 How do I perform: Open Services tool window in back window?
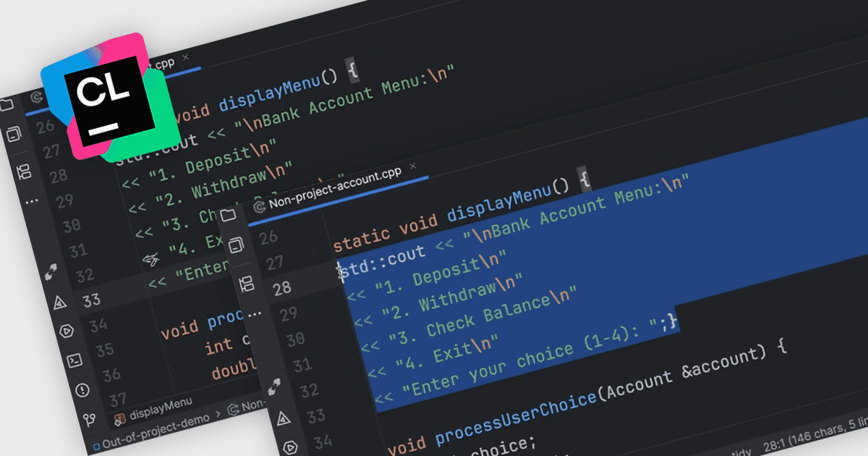[x=67, y=331]
